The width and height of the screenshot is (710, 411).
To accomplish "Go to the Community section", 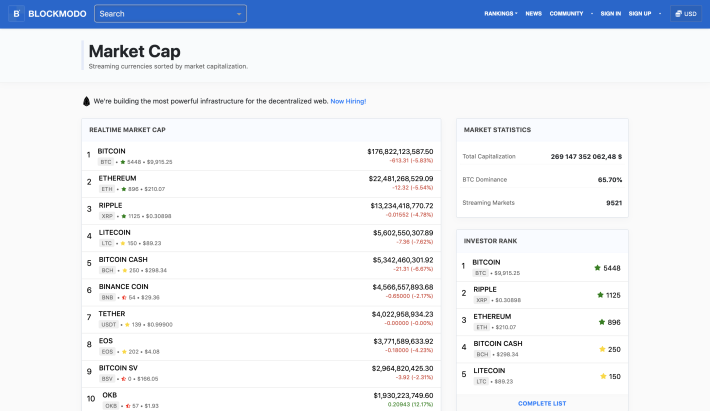I will 566,14.
